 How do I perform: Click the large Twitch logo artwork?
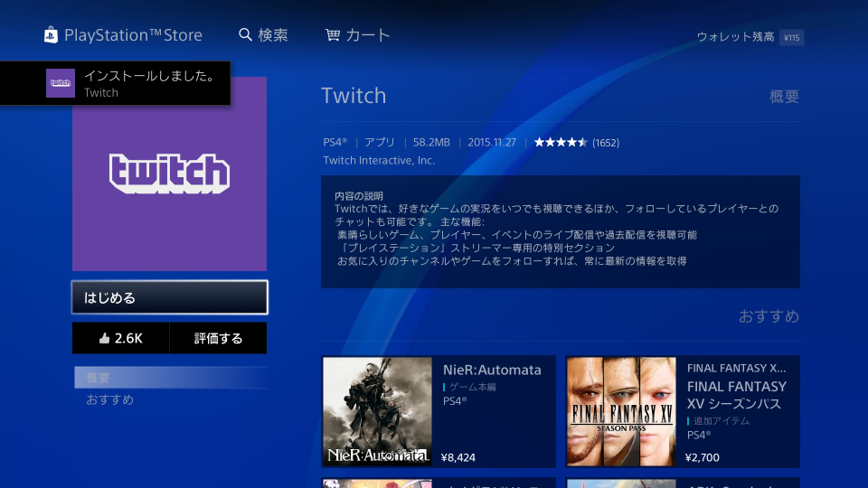[169, 174]
